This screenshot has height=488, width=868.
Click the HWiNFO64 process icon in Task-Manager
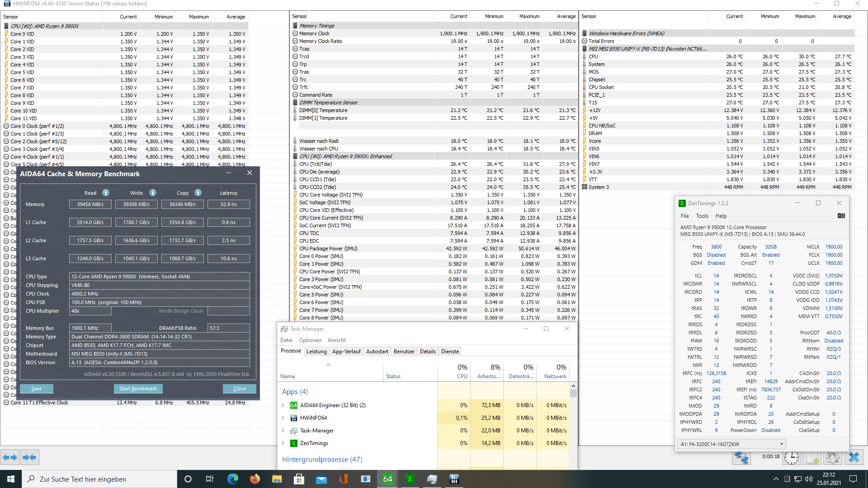pos(294,418)
